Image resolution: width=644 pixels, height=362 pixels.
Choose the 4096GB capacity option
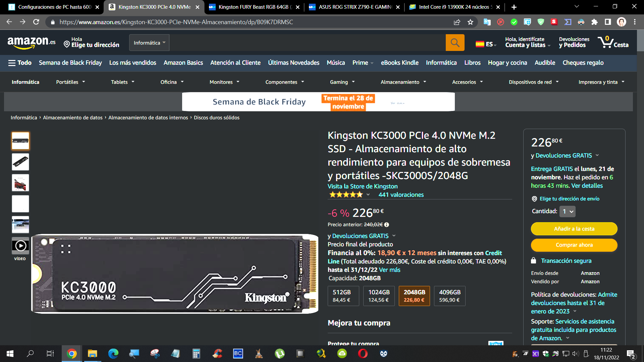[449, 296]
